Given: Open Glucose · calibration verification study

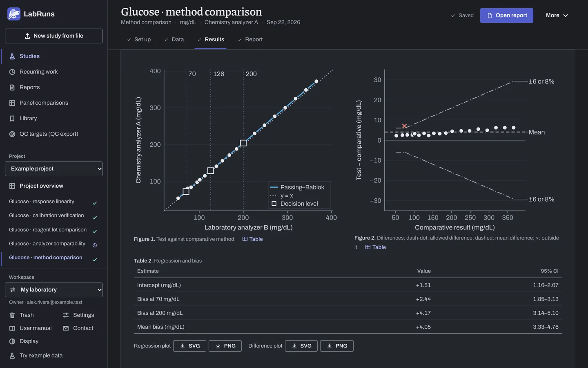Looking at the screenshot, I should pyautogui.click(x=53, y=215).
